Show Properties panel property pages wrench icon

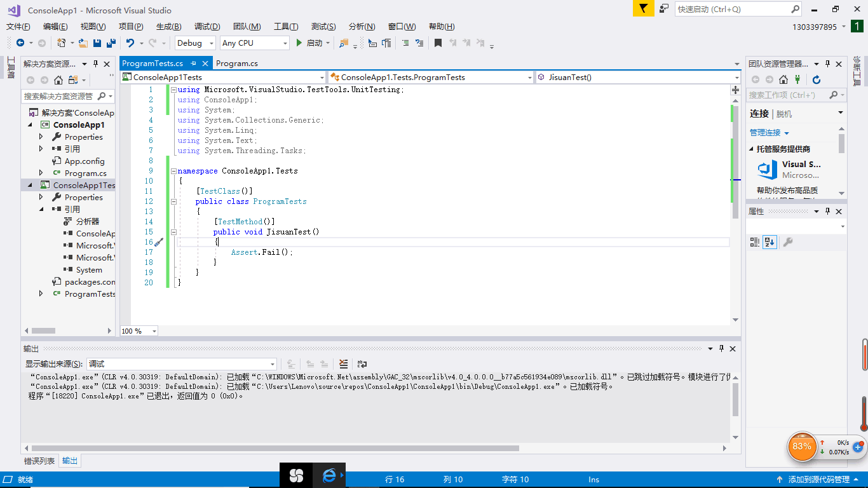coord(788,242)
